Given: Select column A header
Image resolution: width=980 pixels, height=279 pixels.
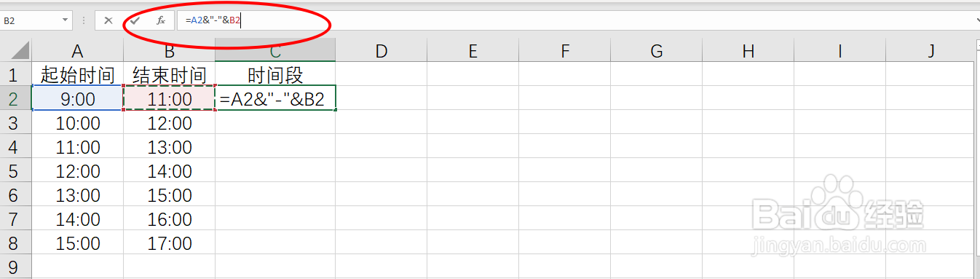Looking at the screenshot, I should point(77,50).
